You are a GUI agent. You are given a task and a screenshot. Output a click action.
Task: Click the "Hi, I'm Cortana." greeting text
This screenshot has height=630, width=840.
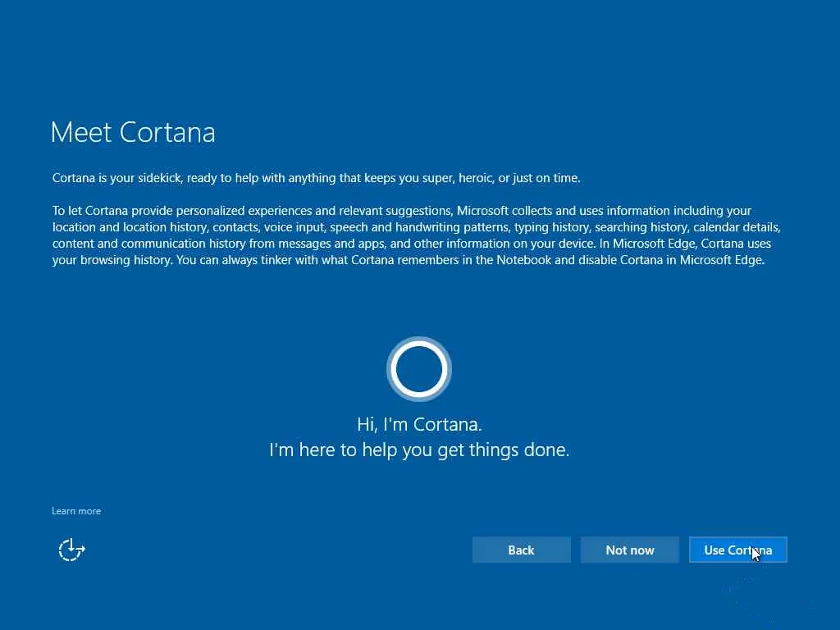coord(419,424)
